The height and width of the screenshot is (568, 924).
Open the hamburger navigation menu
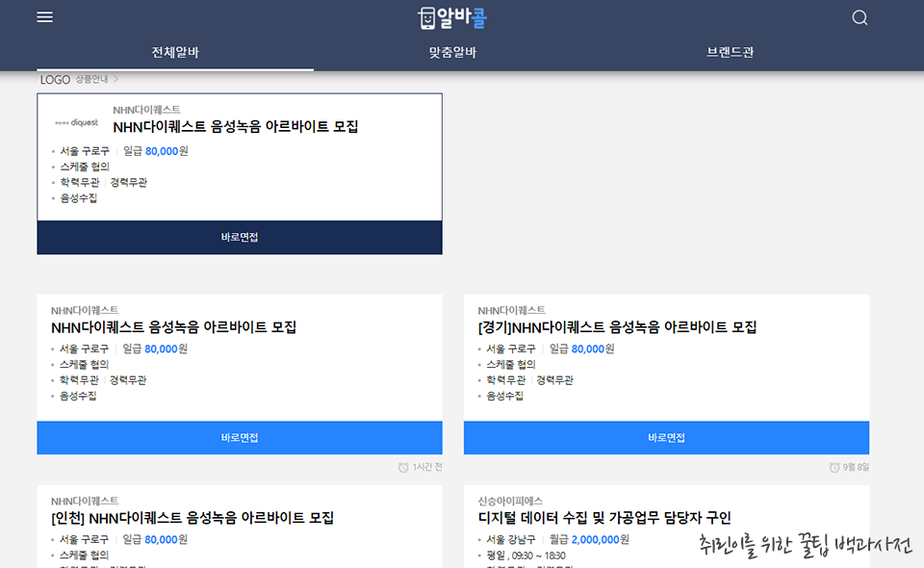(42, 15)
